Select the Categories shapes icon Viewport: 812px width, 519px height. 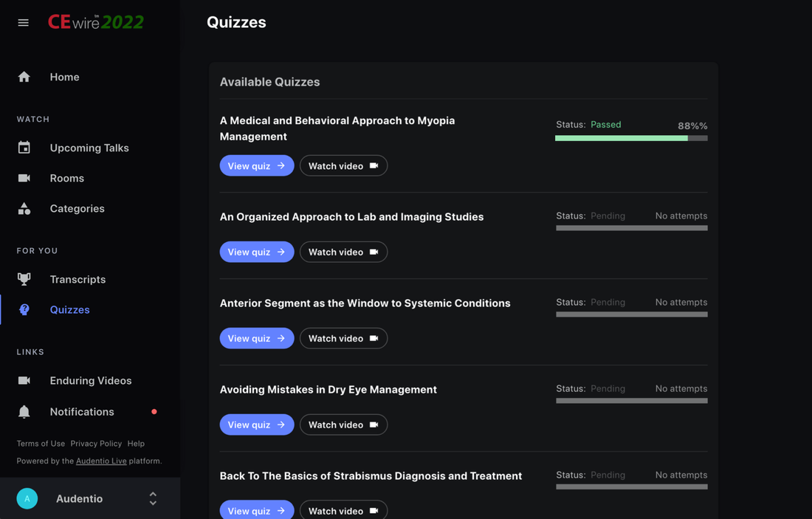(x=24, y=209)
